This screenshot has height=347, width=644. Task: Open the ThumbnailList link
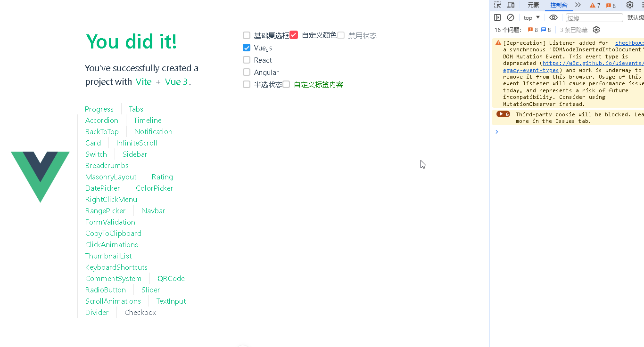[x=108, y=256]
